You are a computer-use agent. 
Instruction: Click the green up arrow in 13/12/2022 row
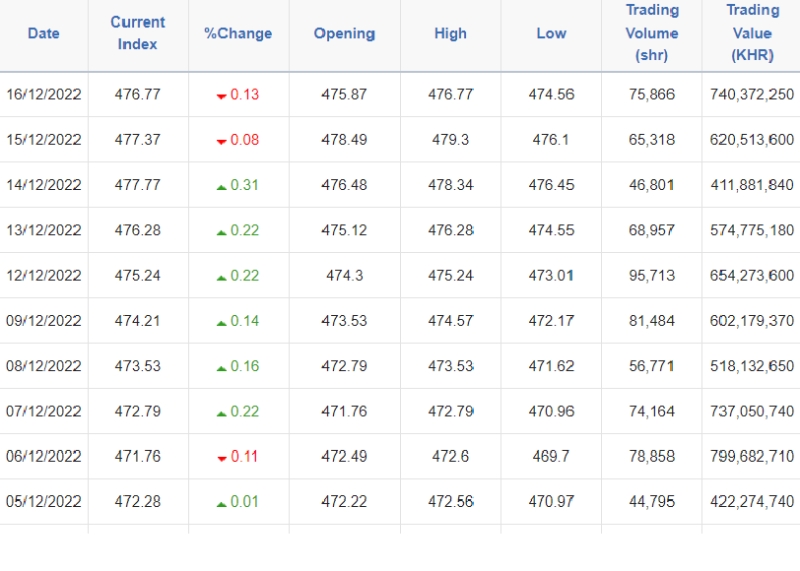pos(222,231)
